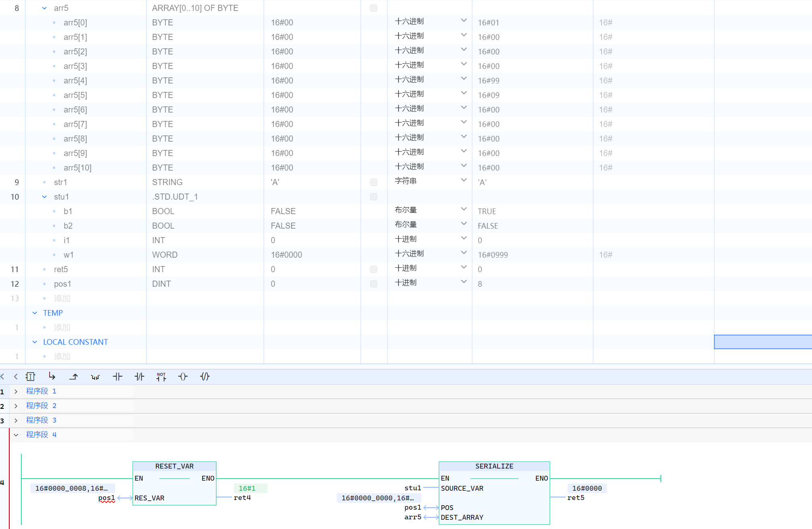Image resolution: width=812 pixels, height=529 pixels.
Task: Toggle the checkbox in str1 row
Action: [374, 182]
